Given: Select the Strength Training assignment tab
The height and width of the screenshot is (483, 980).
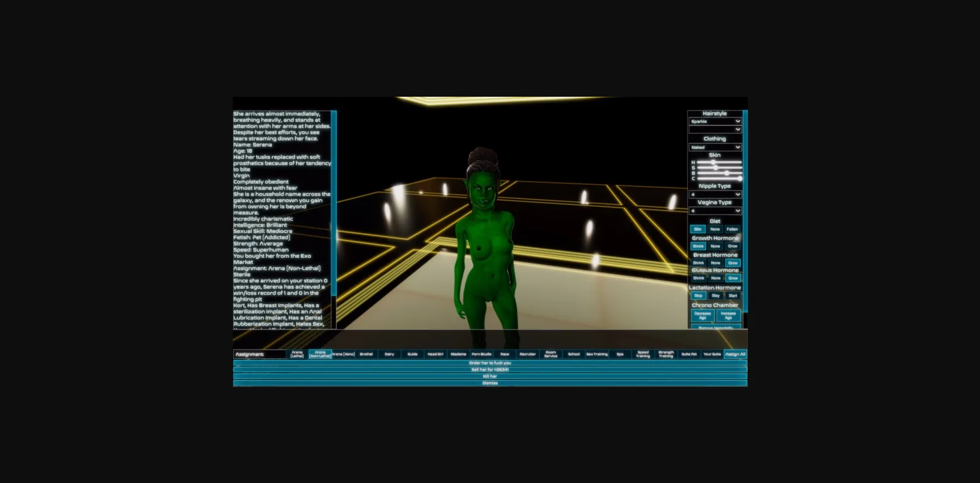Looking at the screenshot, I should click(x=666, y=354).
